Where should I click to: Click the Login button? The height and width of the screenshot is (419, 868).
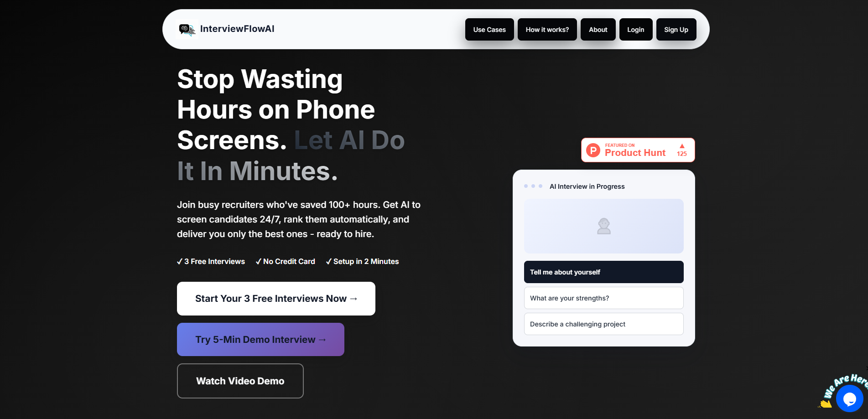[635, 29]
